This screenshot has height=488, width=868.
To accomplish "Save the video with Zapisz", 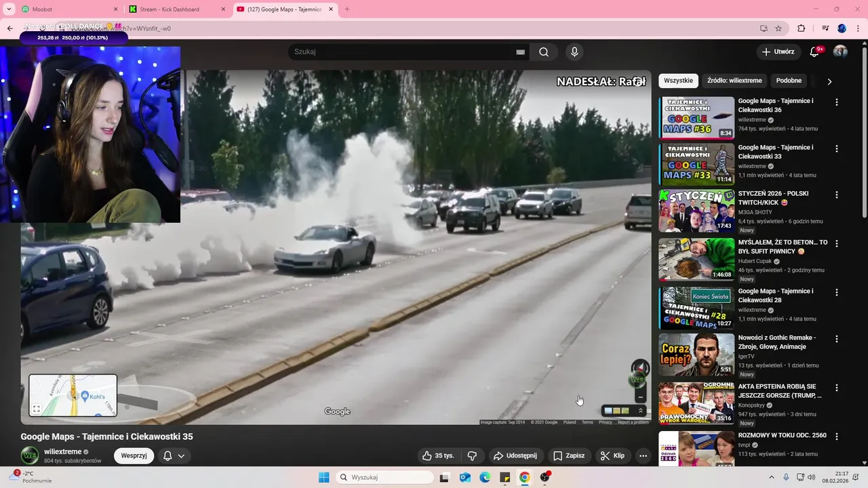I will coord(568,455).
